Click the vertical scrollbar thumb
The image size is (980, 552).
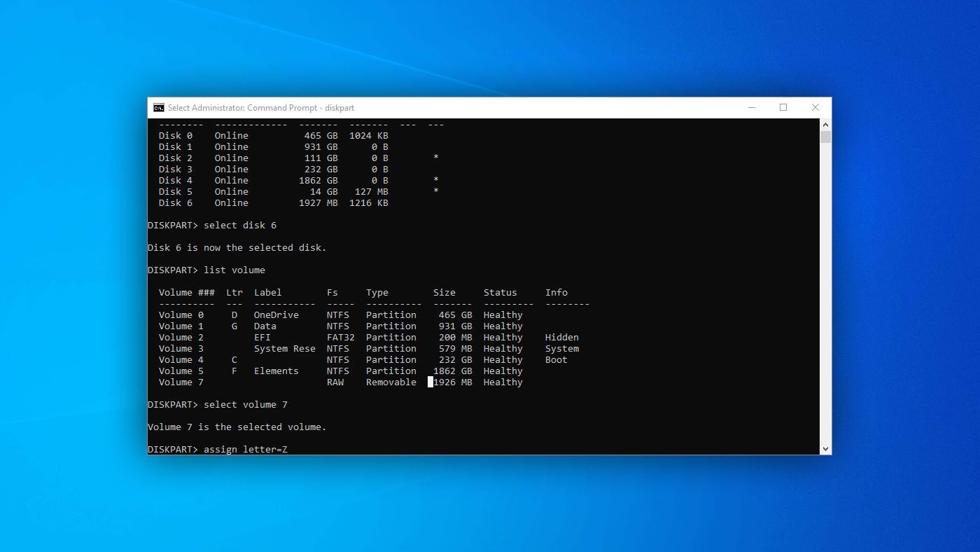pyautogui.click(x=825, y=137)
